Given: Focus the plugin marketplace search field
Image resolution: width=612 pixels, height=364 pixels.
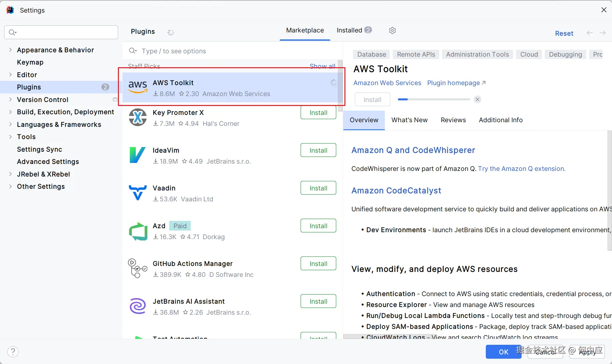Looking at the screenshot, I should [x=232, y=51].
